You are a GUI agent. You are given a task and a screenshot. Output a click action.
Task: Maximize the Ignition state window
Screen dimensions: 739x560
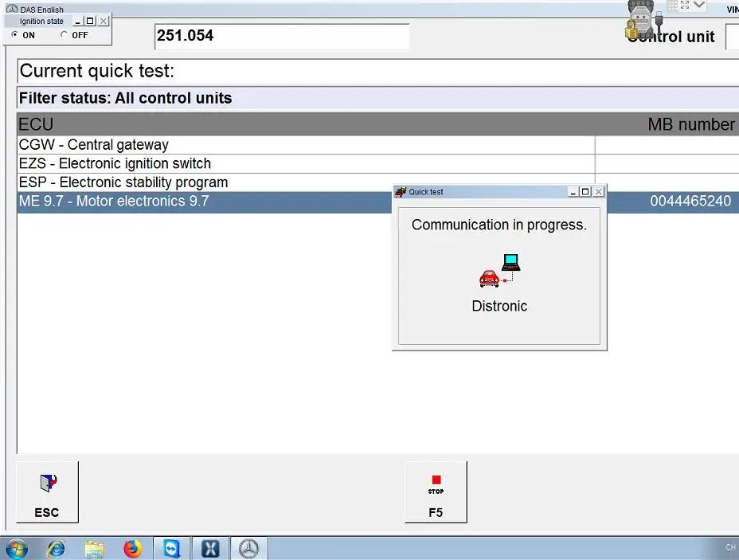tap(90, 22)
